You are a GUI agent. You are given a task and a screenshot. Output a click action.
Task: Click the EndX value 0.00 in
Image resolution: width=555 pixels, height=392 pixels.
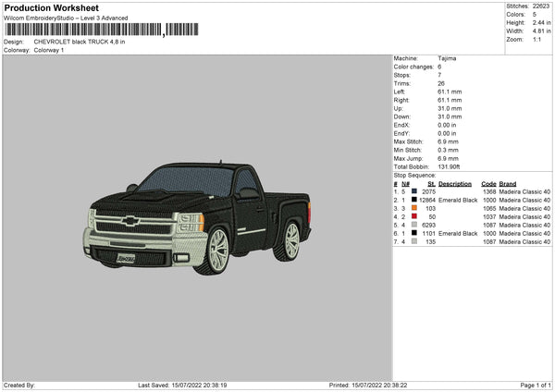click(447, 125)
